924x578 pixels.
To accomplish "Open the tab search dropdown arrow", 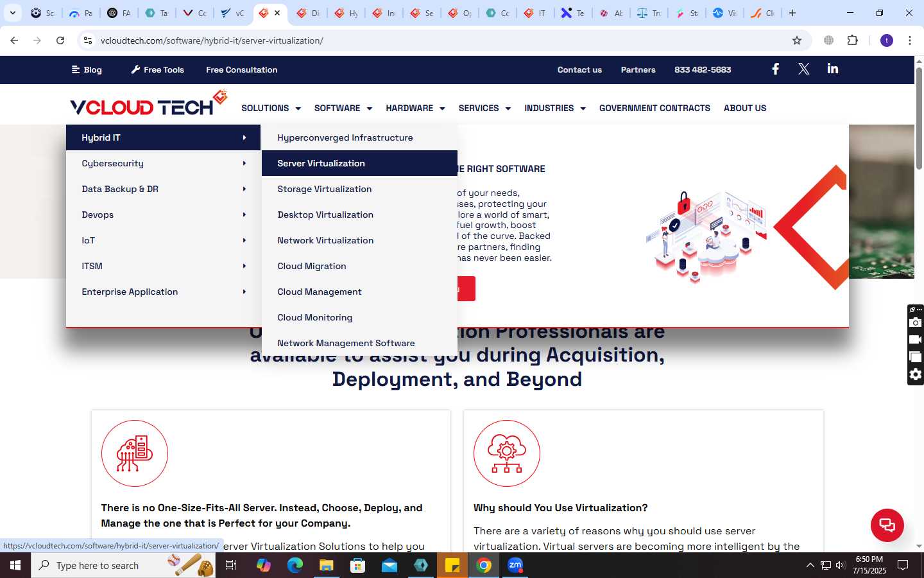I will [12, 13].
